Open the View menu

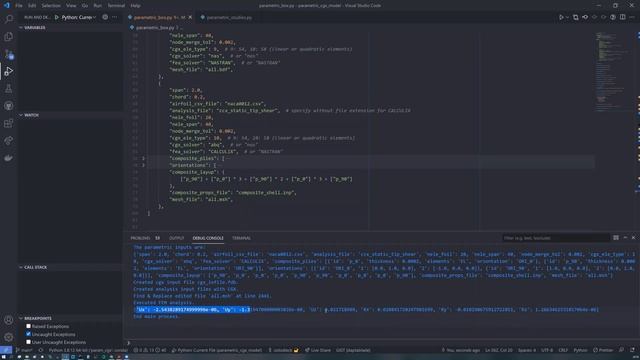click(71, 6)
